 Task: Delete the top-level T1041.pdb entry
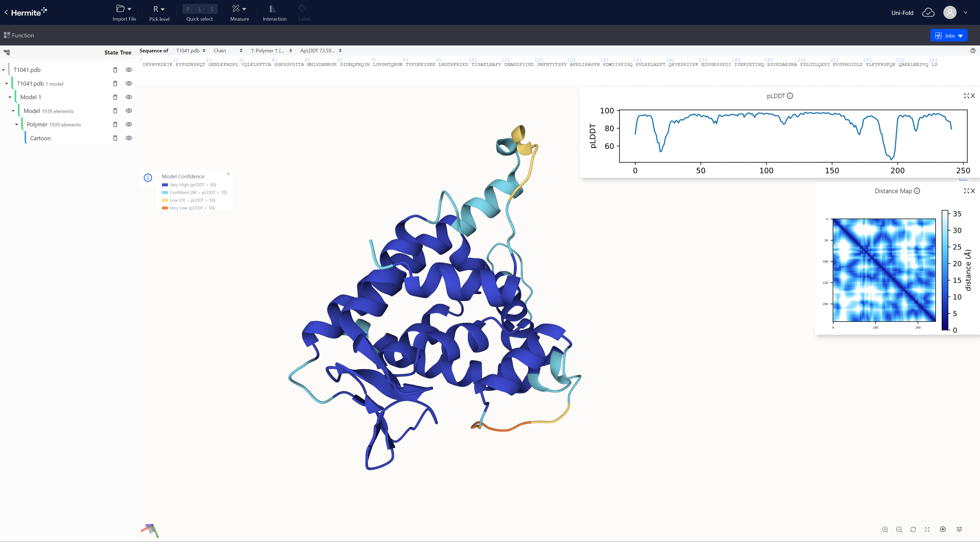click(x=115, y=70)
